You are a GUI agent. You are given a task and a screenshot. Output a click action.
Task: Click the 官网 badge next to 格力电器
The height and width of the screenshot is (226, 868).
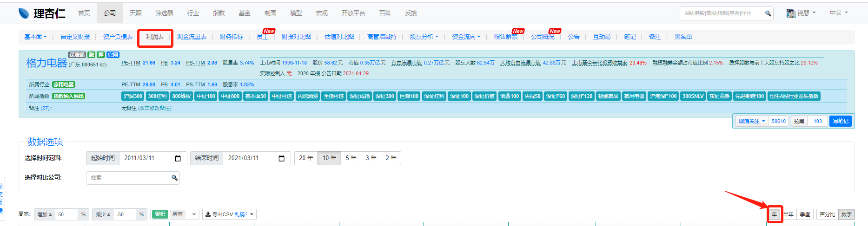113,55
